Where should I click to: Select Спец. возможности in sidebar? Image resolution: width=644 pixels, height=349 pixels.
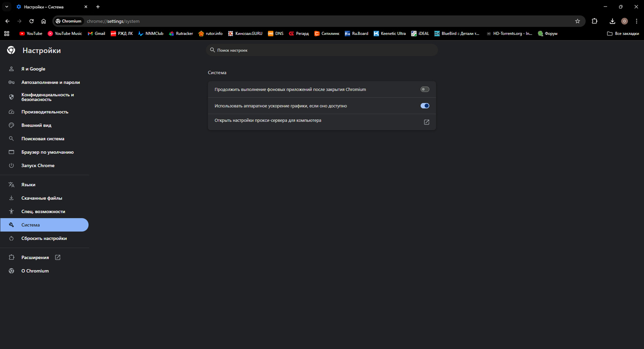(x=44, y=211)
